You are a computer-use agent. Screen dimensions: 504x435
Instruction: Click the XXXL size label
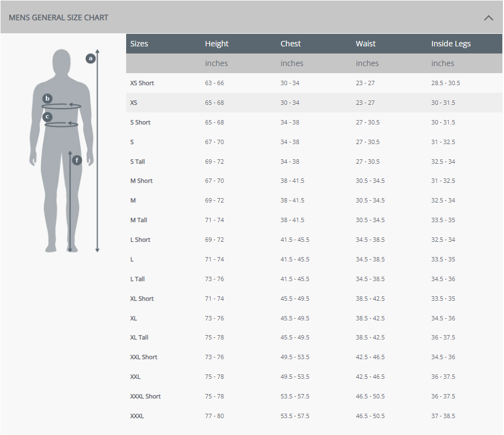pos(135,416)
